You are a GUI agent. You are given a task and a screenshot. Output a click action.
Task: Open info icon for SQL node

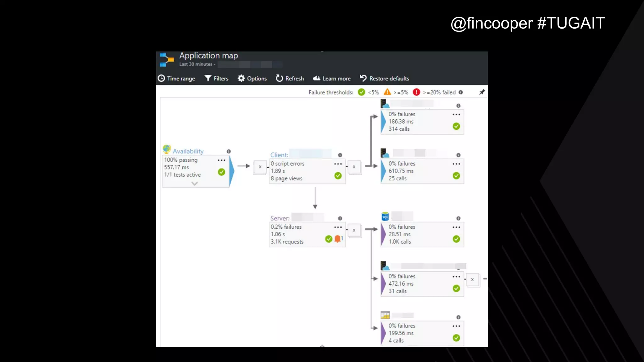click(458, 218)
